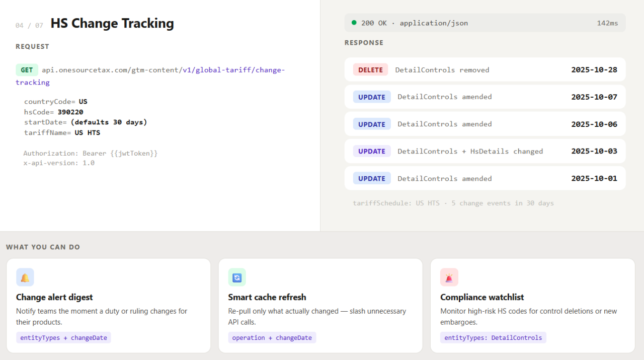
Task: Click the Smart cache refresh title
Action: pos(267,297)
